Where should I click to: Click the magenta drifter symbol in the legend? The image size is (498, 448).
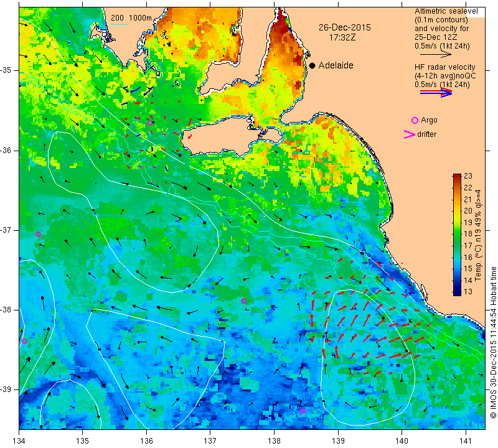[410, 134]
